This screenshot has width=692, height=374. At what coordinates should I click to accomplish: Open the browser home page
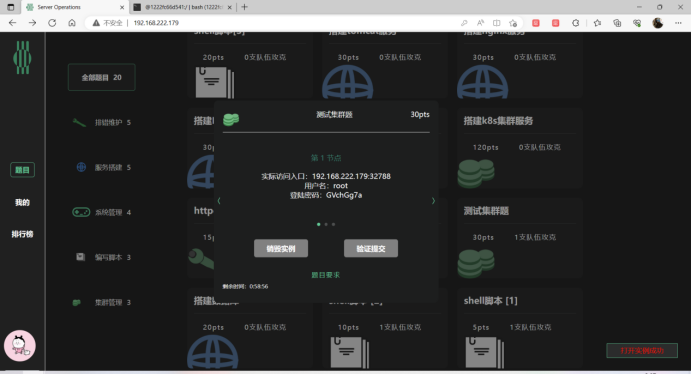(x=72, y=23)
